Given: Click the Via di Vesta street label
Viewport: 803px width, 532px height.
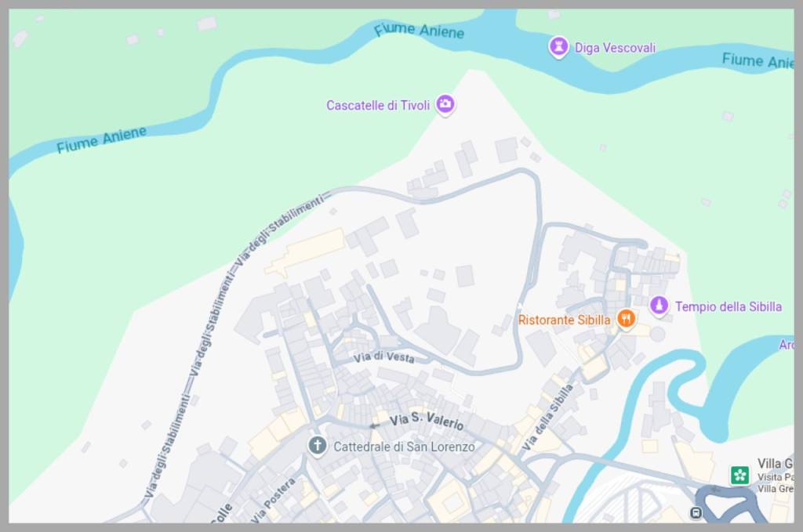Looking at the screenshot, I should click(x=383, y=357).
